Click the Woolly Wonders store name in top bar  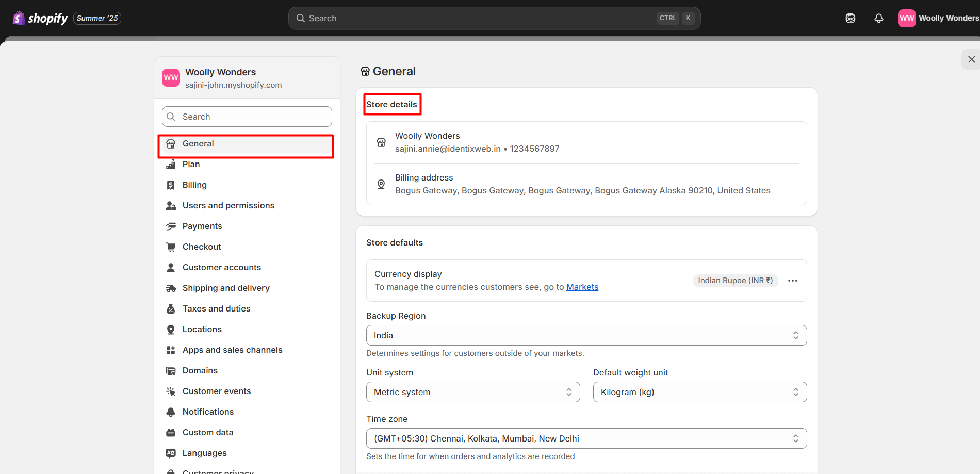point(949,18)
